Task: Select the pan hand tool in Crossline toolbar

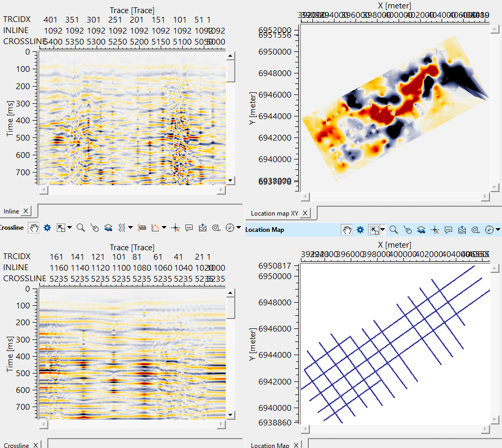Action: click(x=34, y=228)
